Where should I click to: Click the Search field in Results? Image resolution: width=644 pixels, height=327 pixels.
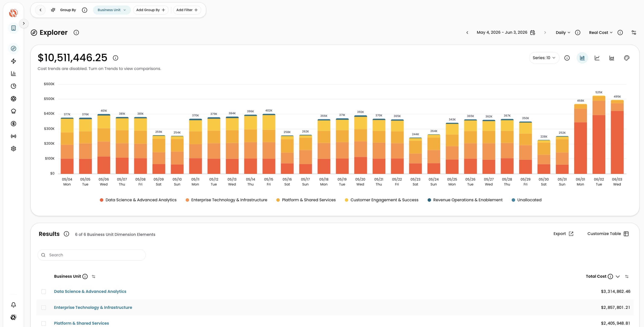[x=92, y=255]
